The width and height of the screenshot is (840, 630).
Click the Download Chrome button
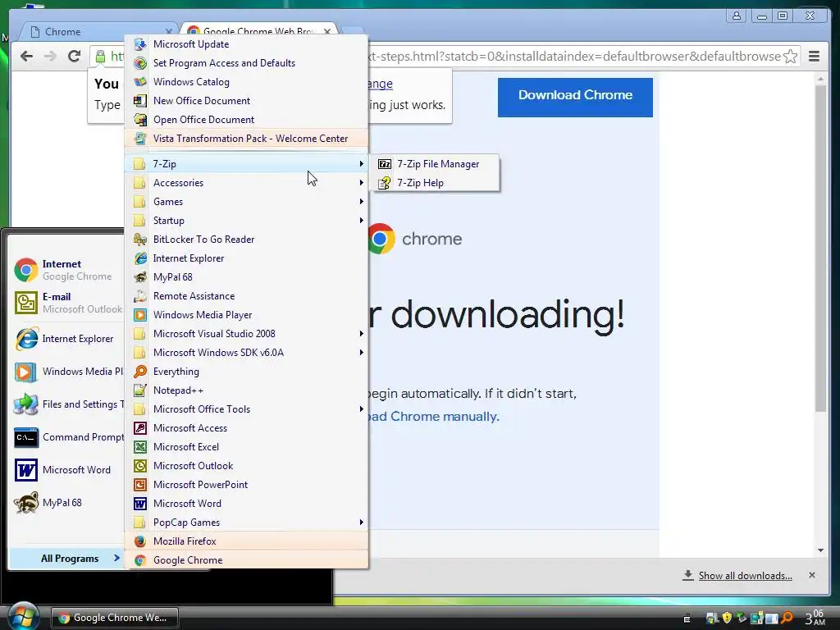(x=575, y=97)
